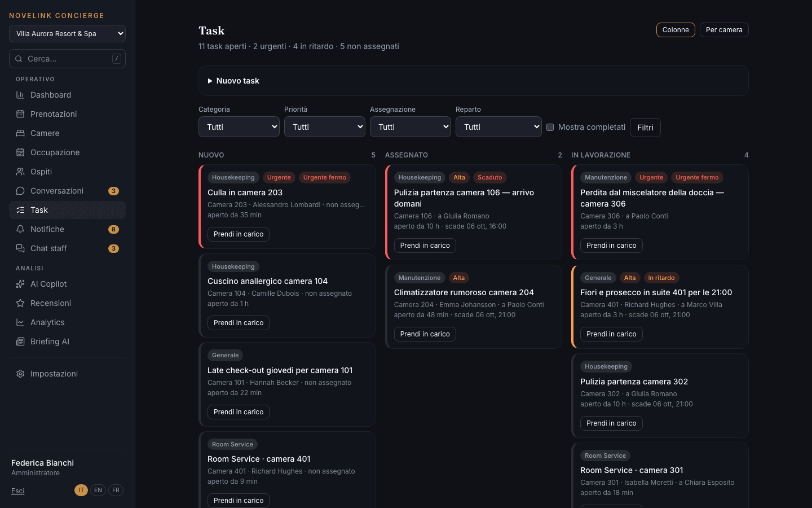Take charge of Cuscino anallergico camera 104
Image resolution: width=812 pixels, height=508 pixels.
click(239, 323)
